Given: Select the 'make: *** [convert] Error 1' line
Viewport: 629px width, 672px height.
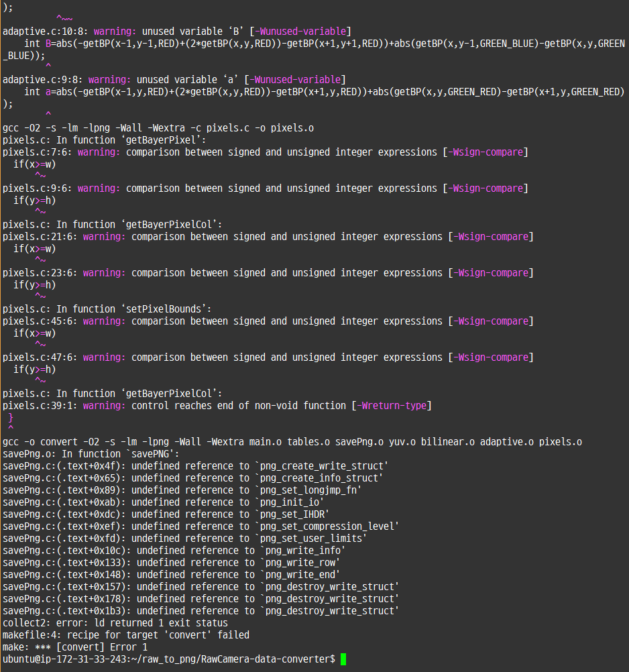Looking at the screenshot, I should 75,647.
